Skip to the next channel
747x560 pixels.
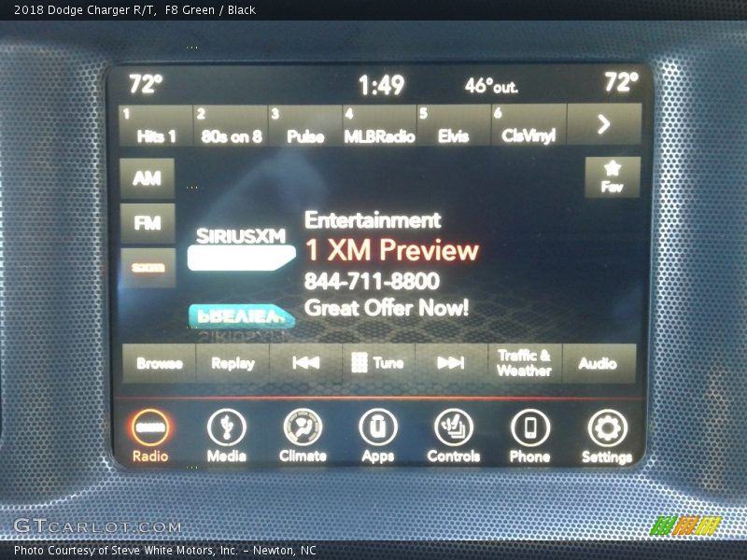(451, 363)
